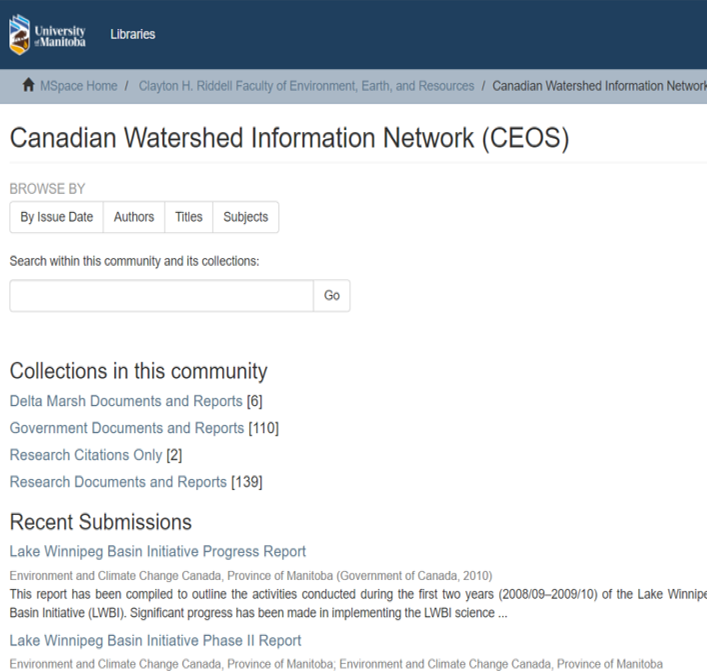
Task: Open Lake Winnipeg Basin Initiative Phase II Report
Action: [x=155, y=640]
